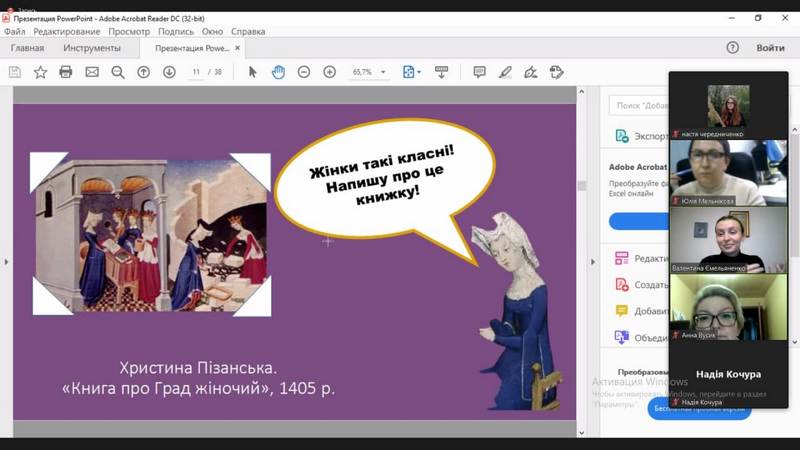
Task: Click the scrolling mode keyboard icon
Action: (x=441, y=72)
